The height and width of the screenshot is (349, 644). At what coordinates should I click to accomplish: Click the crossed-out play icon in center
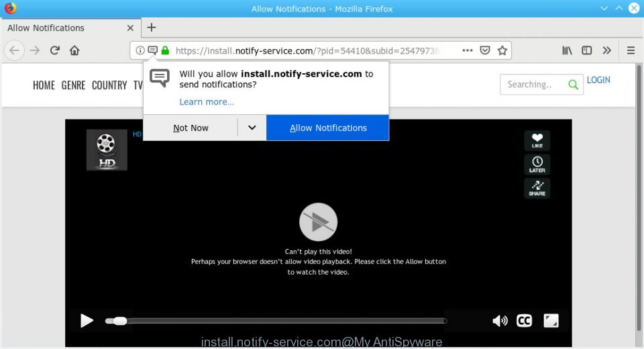click(x=318, y=222)
